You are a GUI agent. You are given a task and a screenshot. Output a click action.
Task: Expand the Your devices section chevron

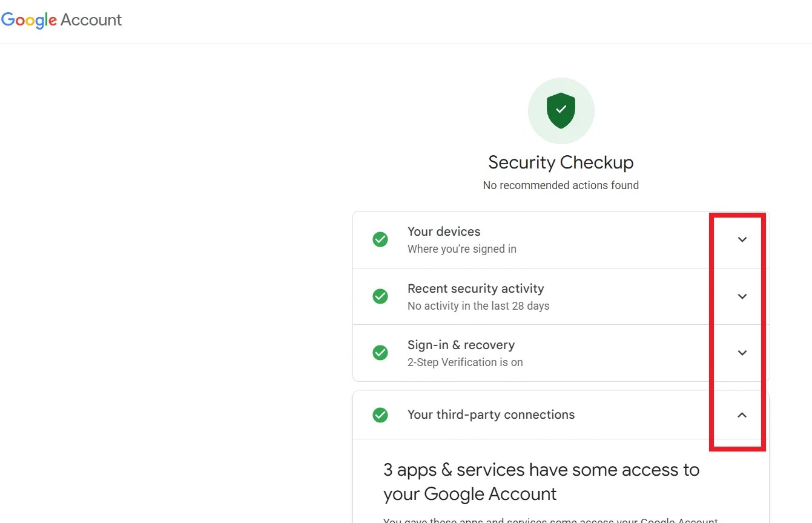[742, 239]
